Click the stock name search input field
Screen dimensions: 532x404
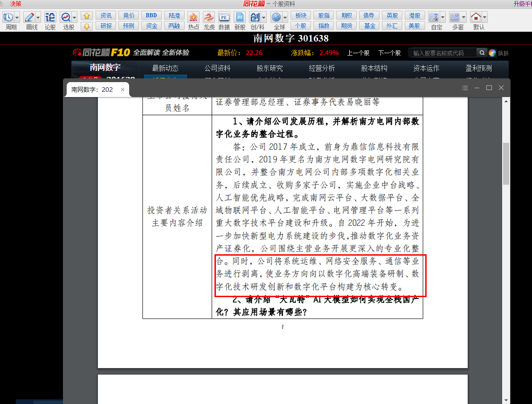tap(443, 53)
